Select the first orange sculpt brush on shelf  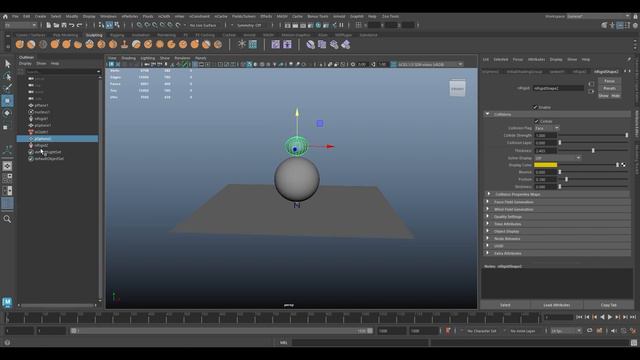[20, 44]
